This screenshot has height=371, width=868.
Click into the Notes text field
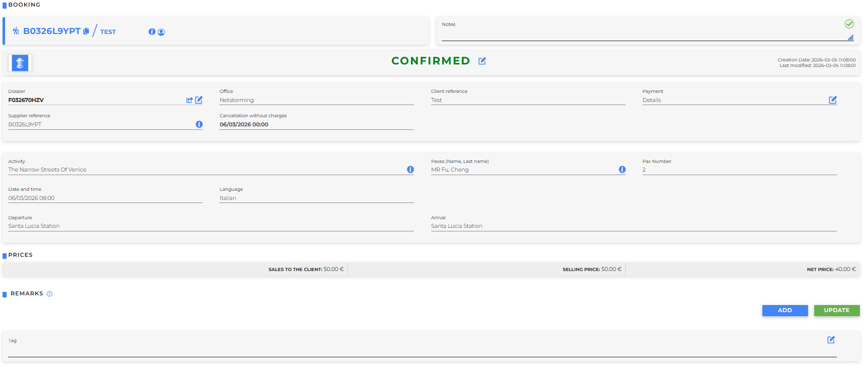click(640, 35)
